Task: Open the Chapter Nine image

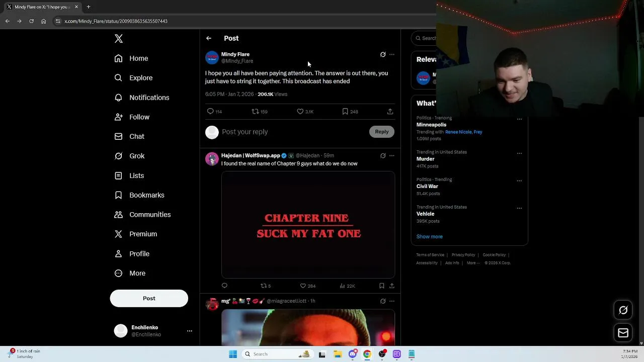Action: click(308, 225)
